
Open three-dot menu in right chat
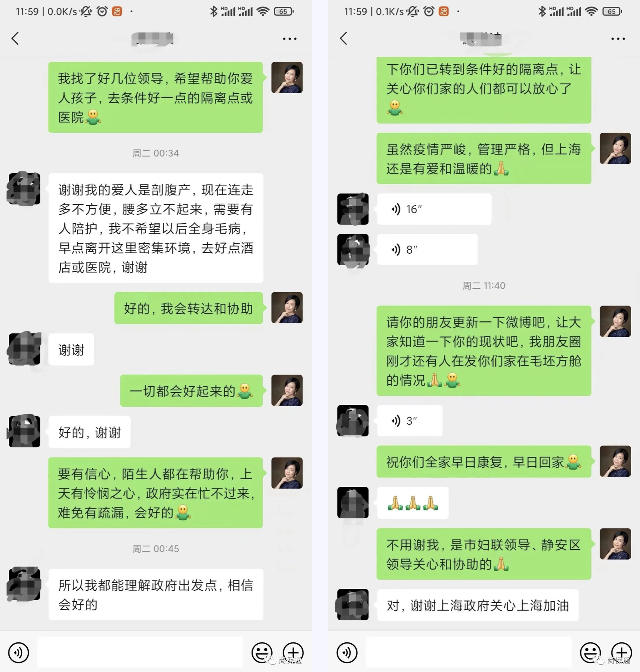tap(618, 38)
